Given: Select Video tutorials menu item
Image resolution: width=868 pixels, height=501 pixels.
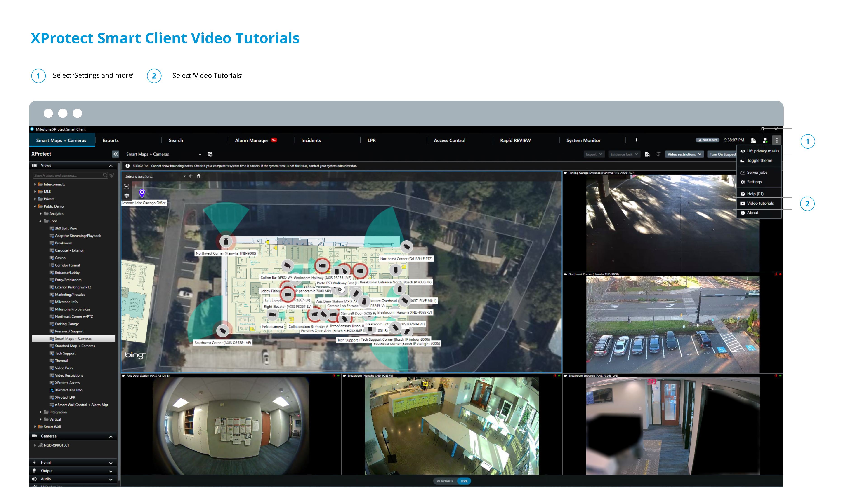Looking at the screenshot, I should pyautogui.click(x=760, y=203).
